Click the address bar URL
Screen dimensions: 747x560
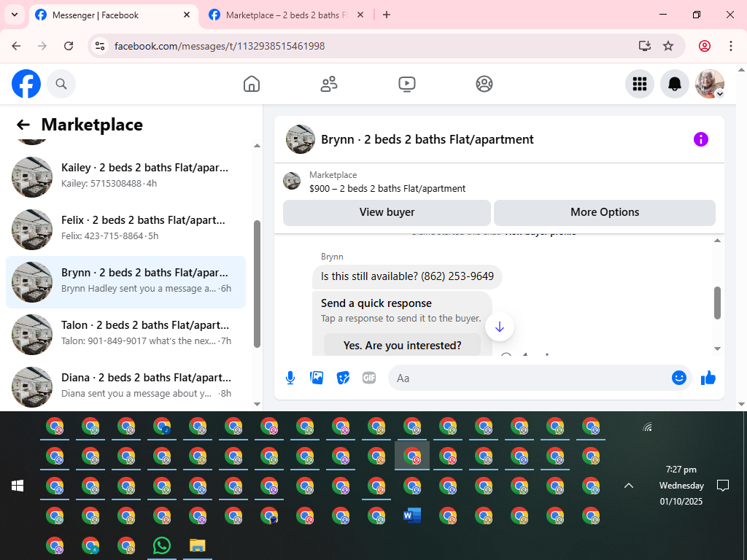220,46
